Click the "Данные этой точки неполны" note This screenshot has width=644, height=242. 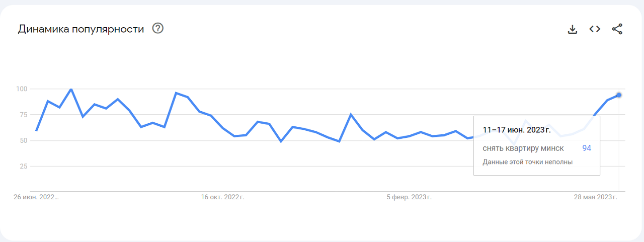(x=528, y=162)
